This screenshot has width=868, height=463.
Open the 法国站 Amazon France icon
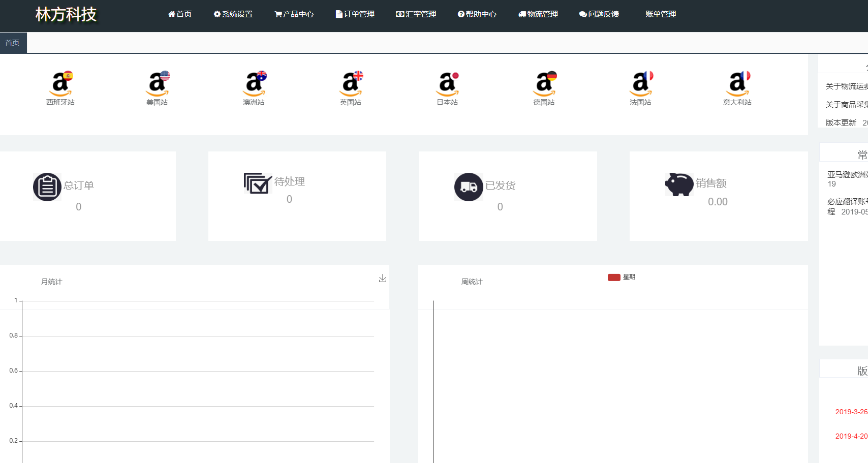pos(641,84)
